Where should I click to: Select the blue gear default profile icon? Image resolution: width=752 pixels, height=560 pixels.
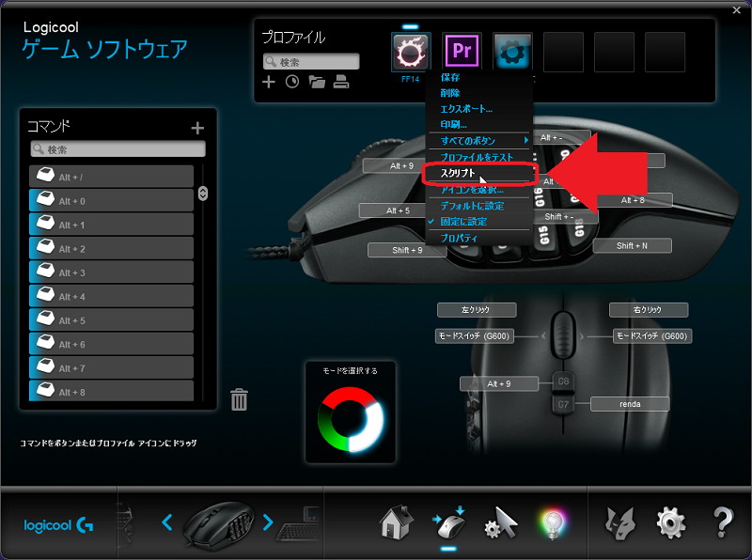click(x=512, y=52)
